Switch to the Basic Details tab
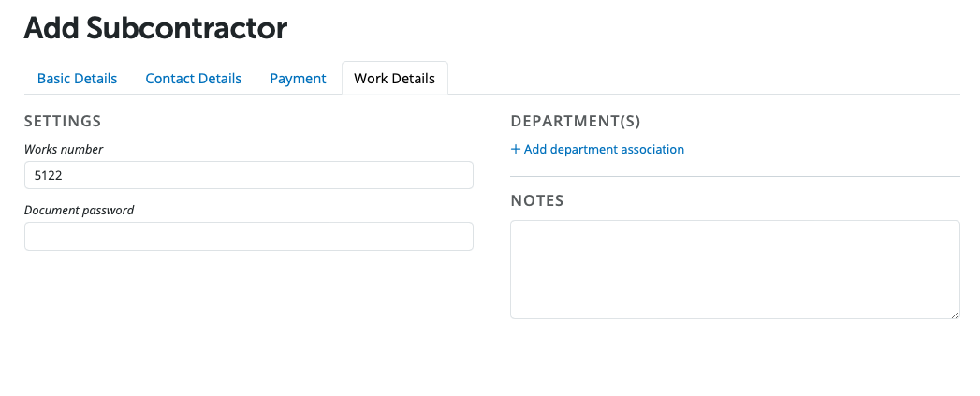This screenshot has height=396, width=980. pos(77,79)
